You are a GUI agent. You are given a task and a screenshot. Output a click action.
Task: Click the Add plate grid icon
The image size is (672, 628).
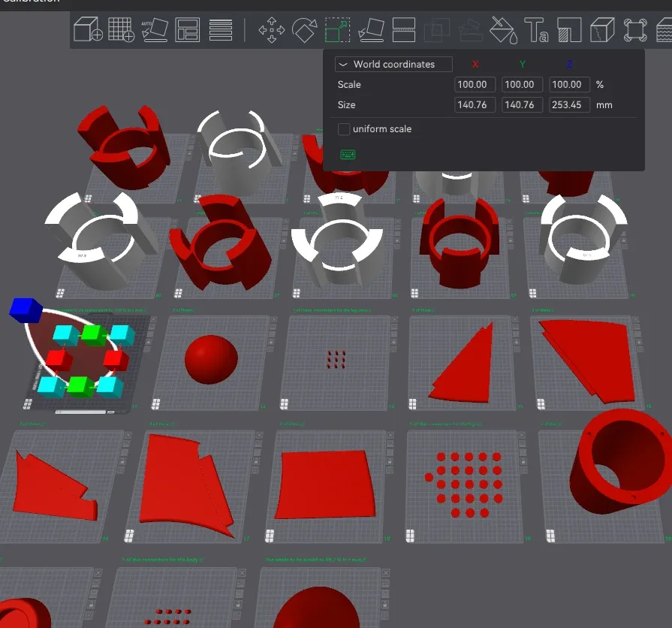coord(122,29)
